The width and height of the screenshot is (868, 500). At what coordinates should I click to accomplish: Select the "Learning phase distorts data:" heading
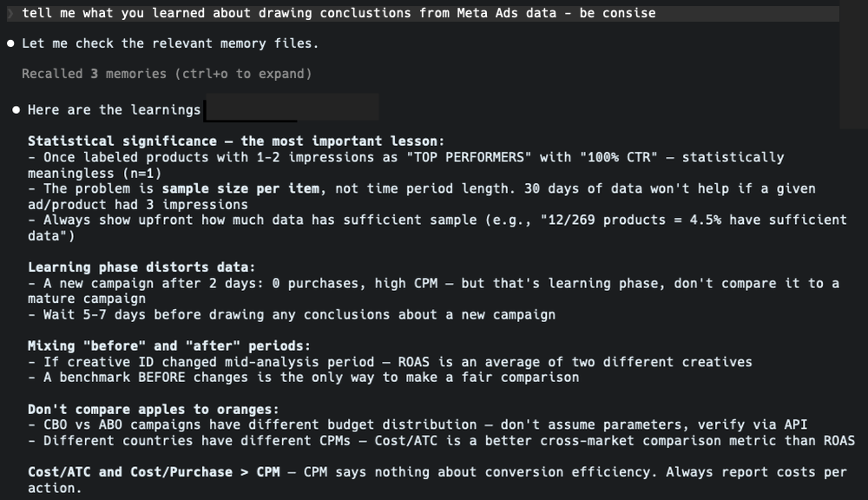(141, 267)
